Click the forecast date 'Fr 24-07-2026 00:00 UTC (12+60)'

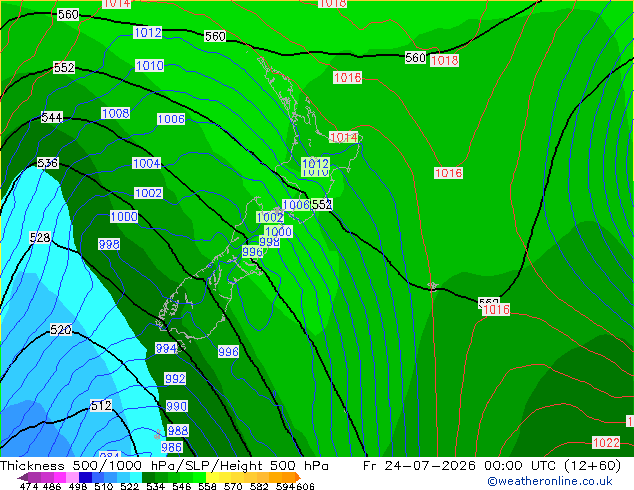coord(492,466)
